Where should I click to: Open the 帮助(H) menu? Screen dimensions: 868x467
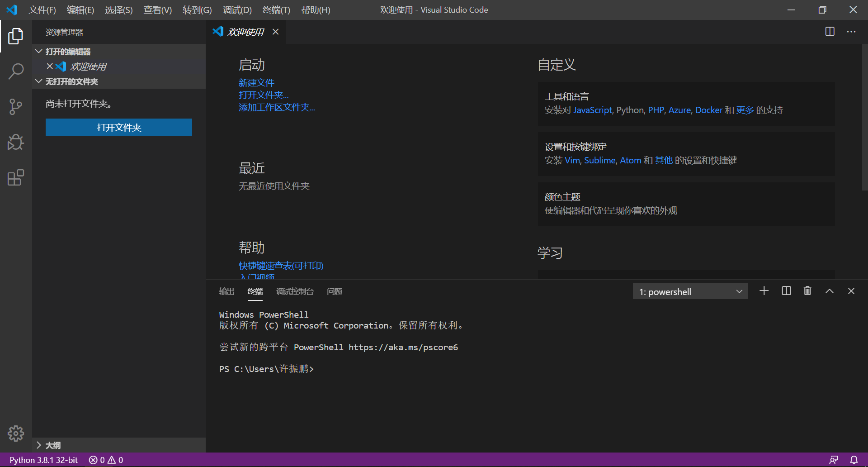316,10
